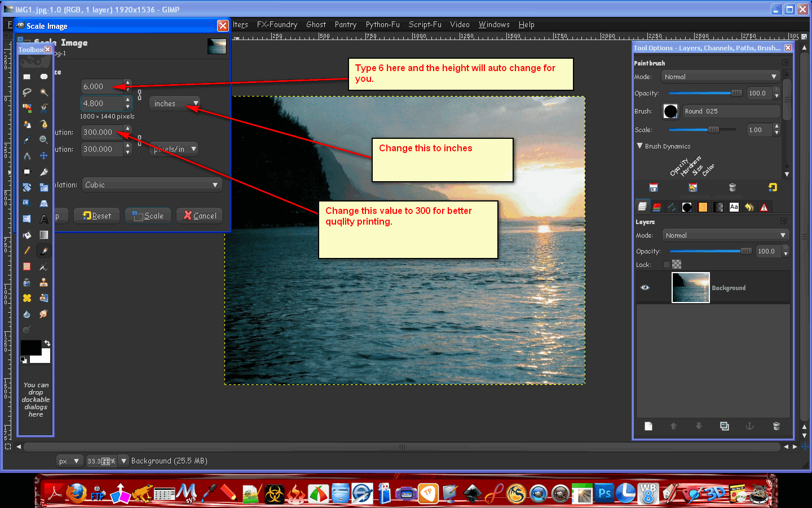Pick the Eraser tool
This screenshot has height=508, width=812.
pos(27,266)
